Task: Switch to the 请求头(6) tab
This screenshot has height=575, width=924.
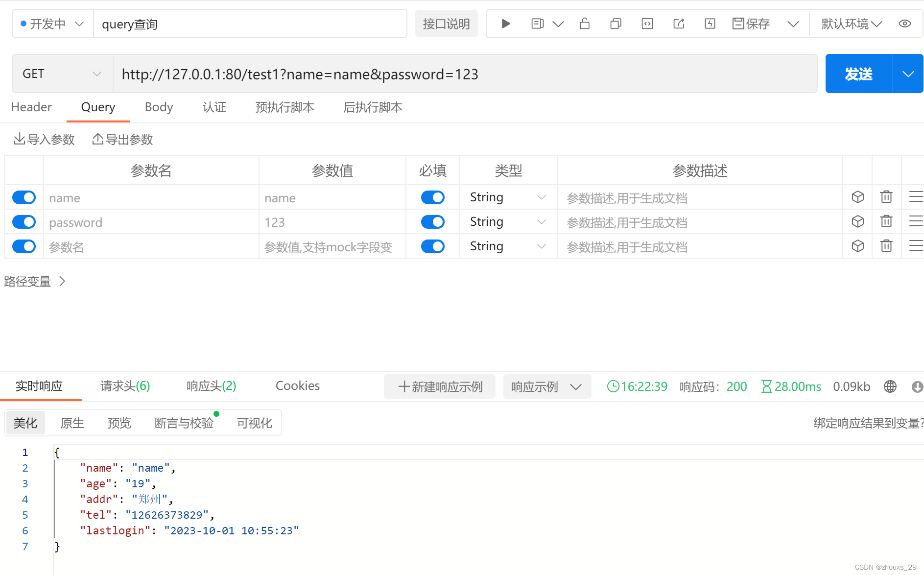Action: [x=124, y=386]
